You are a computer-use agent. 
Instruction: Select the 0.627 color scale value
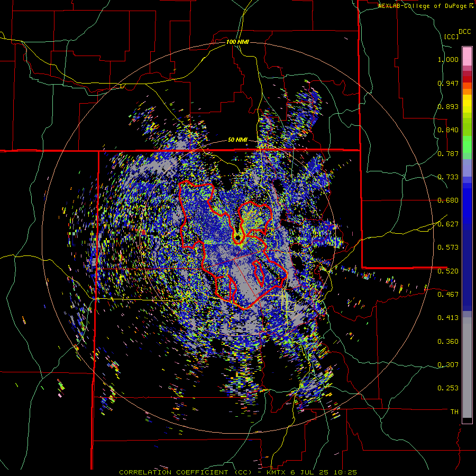click(x=448, y=224)
